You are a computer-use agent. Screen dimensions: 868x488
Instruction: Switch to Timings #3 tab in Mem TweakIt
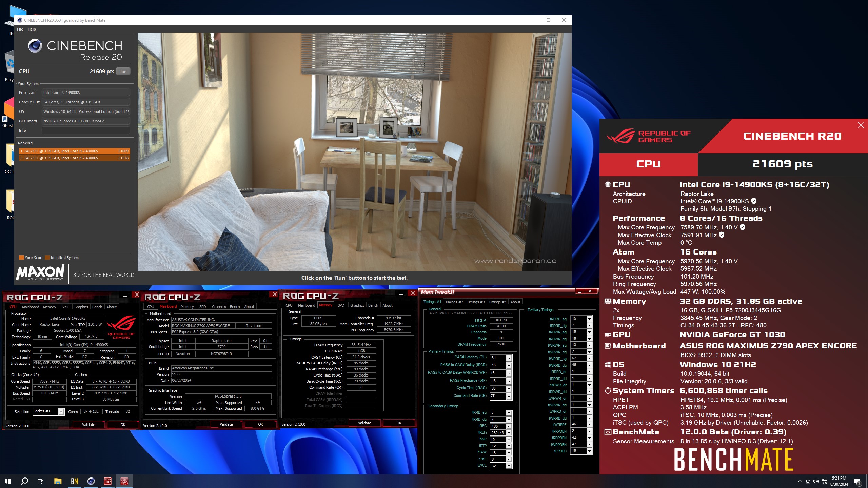(x=475, y=302)
